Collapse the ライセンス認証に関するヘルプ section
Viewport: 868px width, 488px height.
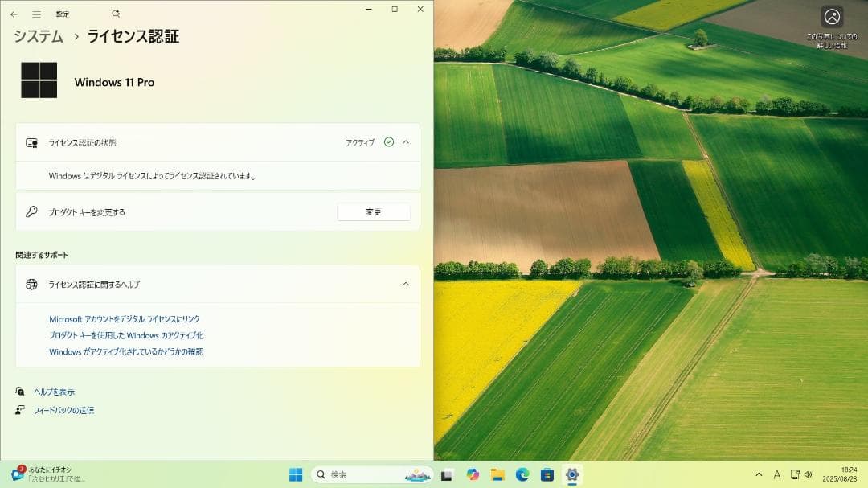pos(407,284)
